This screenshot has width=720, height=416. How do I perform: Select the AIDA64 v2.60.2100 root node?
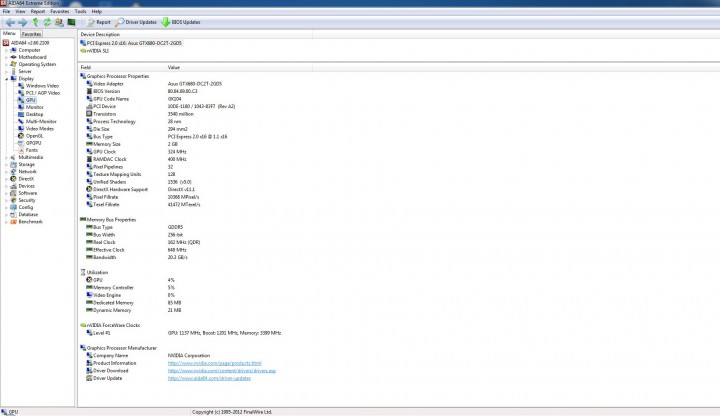click(26, 43)
